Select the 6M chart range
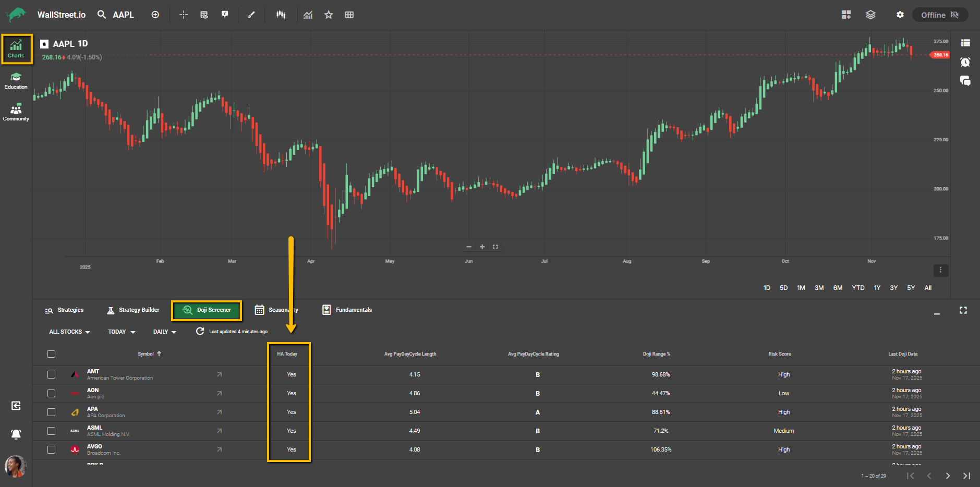This screenshot has height=487, width=980. point(838,288)
